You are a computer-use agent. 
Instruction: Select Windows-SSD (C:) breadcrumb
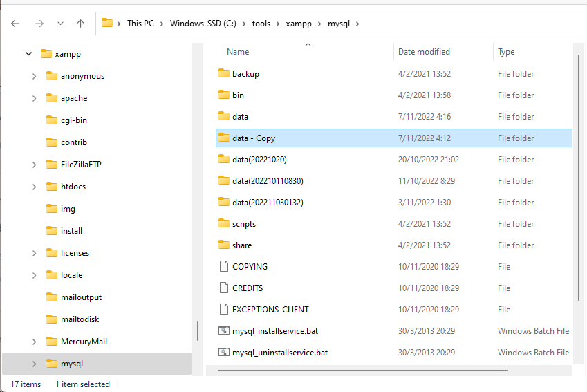203,24
